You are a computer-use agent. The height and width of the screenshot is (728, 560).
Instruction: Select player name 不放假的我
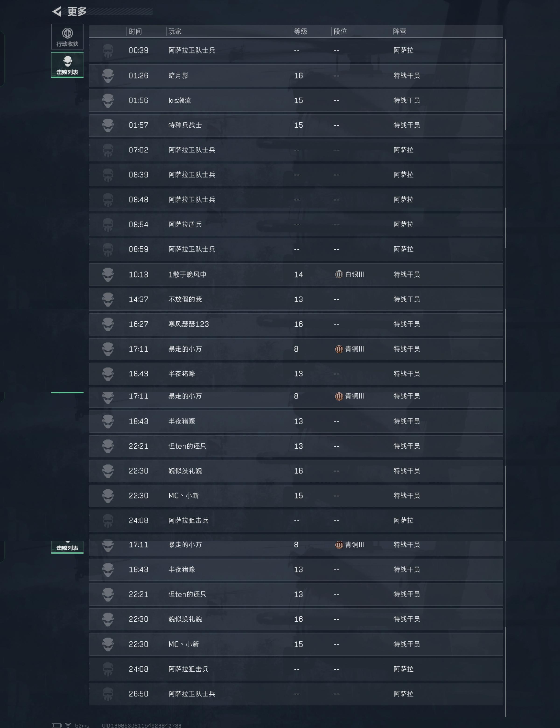pos(185,299)
